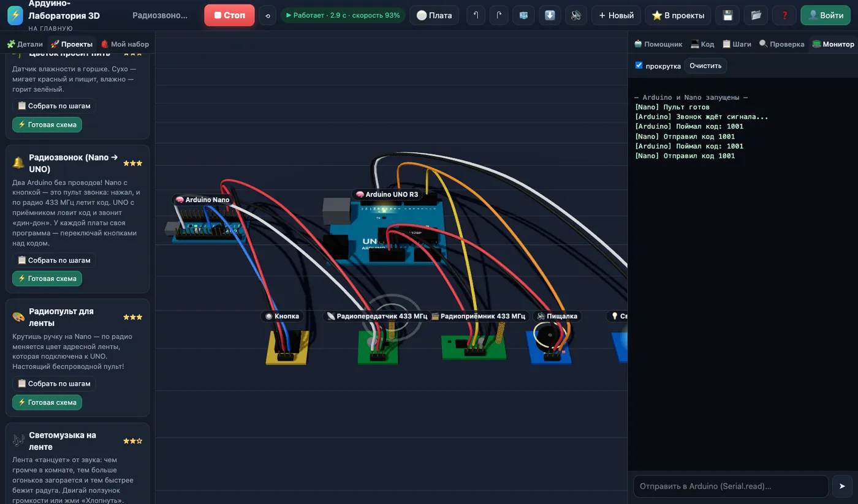Toggle the прокрутка autoscroll checkbox
The width and height of the screenshot is (858, 504).
pos(639,65)
